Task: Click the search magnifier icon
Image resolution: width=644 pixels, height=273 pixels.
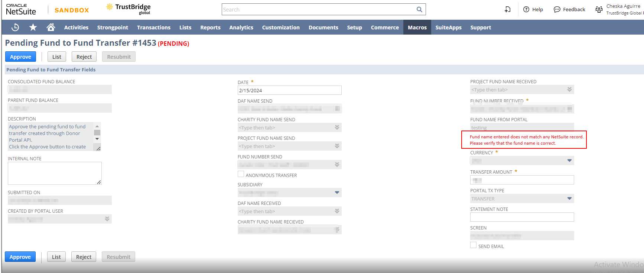Action: (x=419, y=10)
